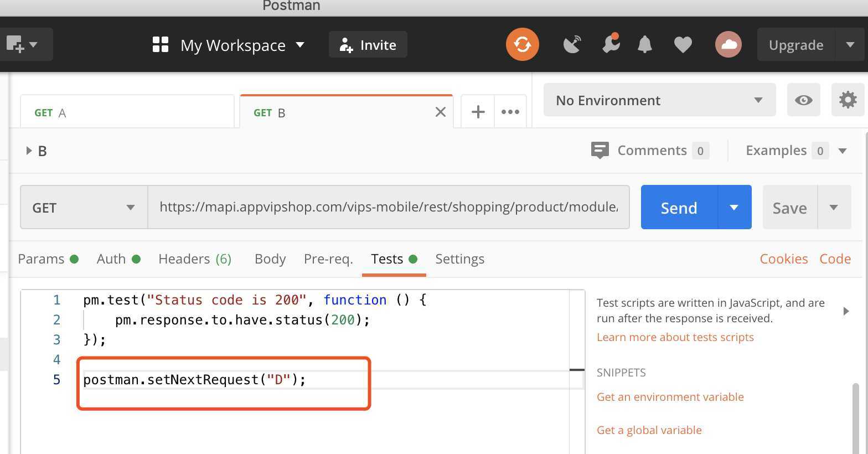This screenshot has width=868, height=454.
Task: Click the environment quick look eye icon
Action: click(x=803, y=100)
